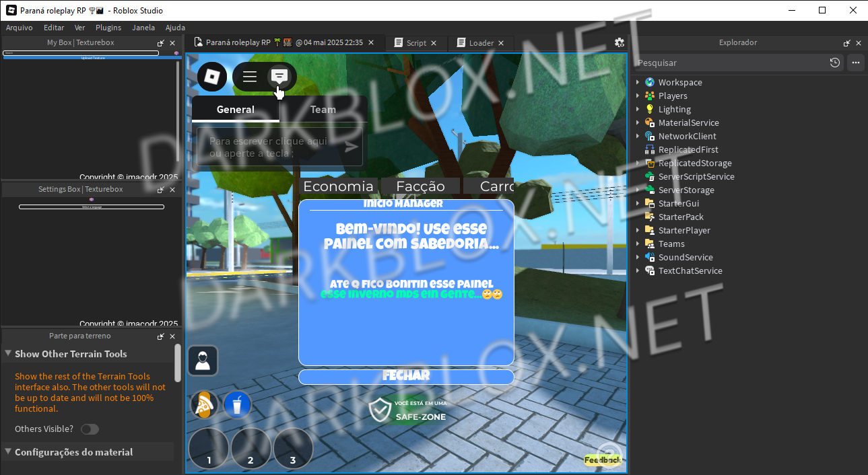Click the TextChatService icon
This screenshot has width=868, height=475.
[650, 270]
